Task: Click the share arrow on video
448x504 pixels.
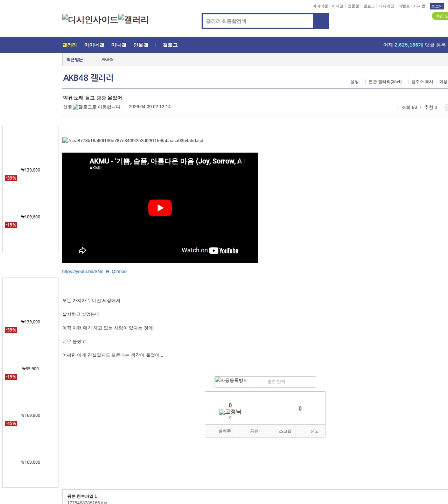Action: pos(82,250)
